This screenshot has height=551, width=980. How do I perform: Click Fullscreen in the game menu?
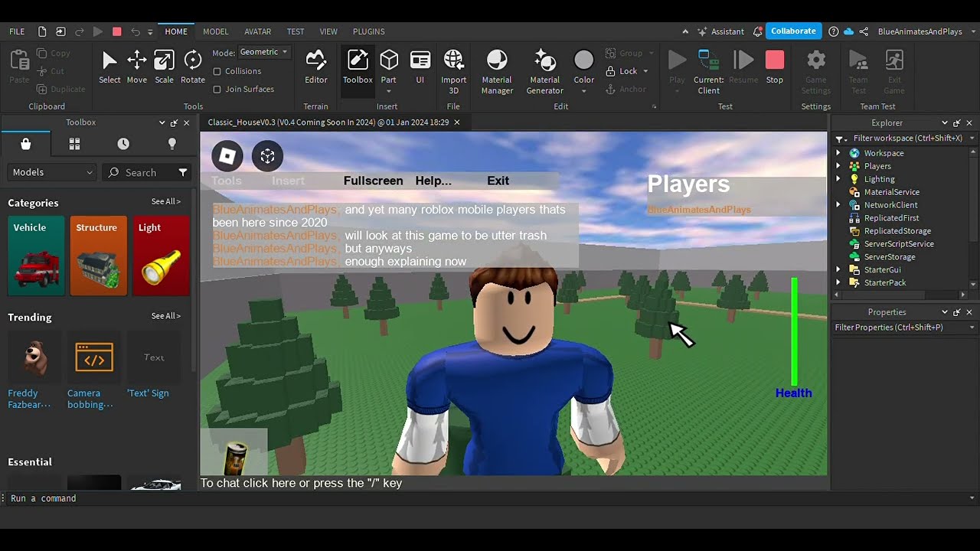click(x=374, y=181)
